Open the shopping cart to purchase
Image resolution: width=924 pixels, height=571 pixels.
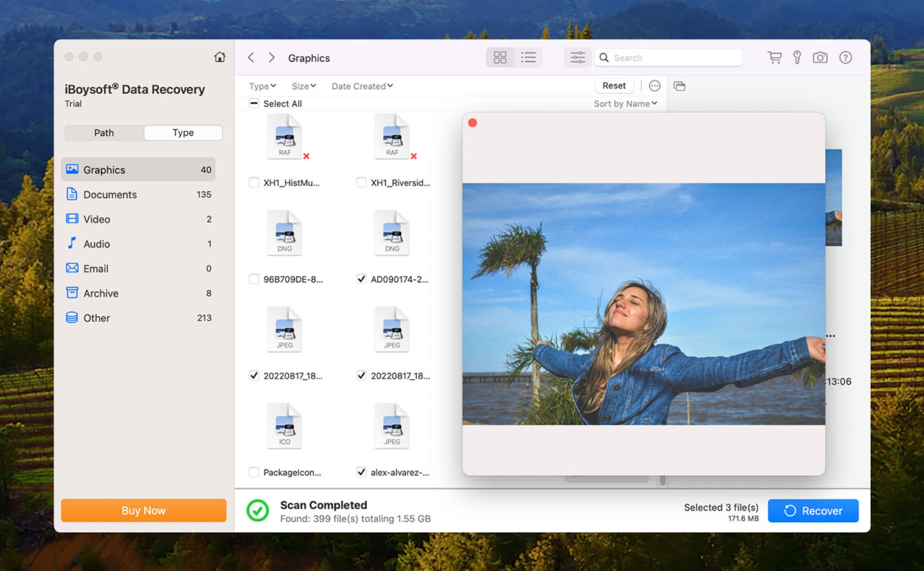[774, 58]
